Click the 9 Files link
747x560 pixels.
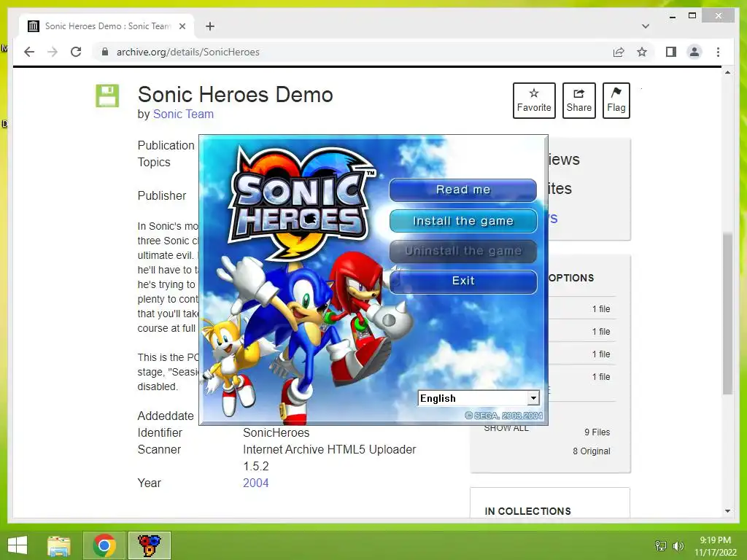point(597,432)
